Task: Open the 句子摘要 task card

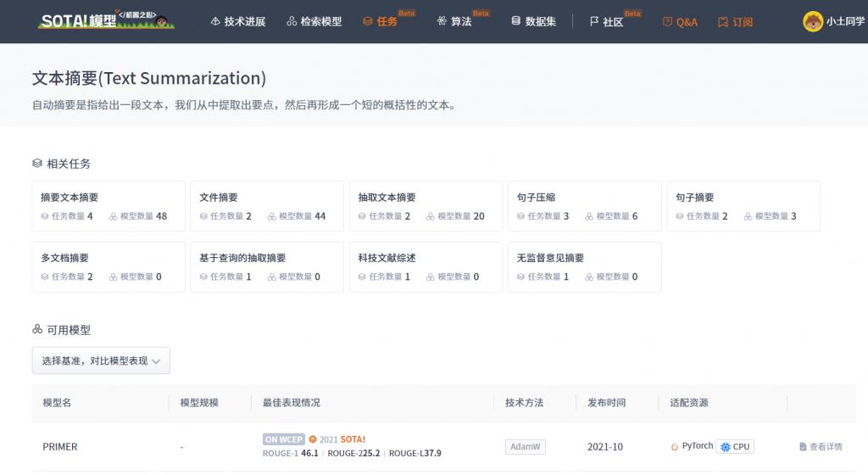Action: 743,206
